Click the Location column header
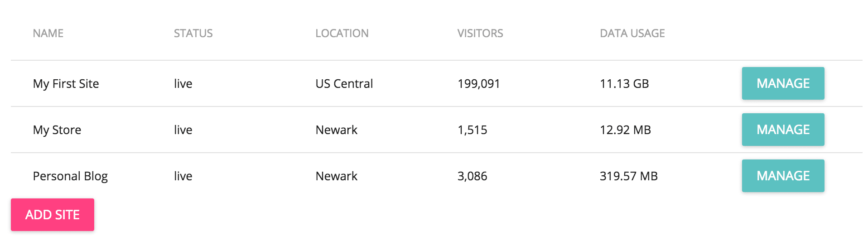Screen dimensions: 868x241 tap(342, 34)
